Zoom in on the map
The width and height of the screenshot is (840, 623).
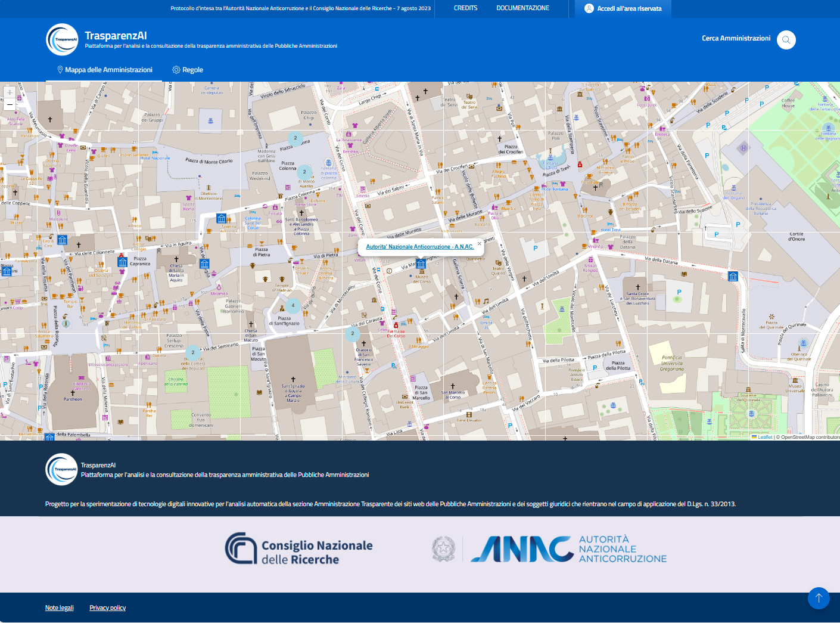10,92
